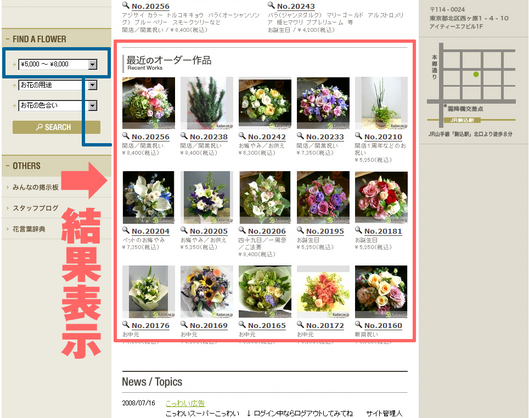
Task: Click the No.20165 green bouquet thumbnail
Action: point(265,292)
